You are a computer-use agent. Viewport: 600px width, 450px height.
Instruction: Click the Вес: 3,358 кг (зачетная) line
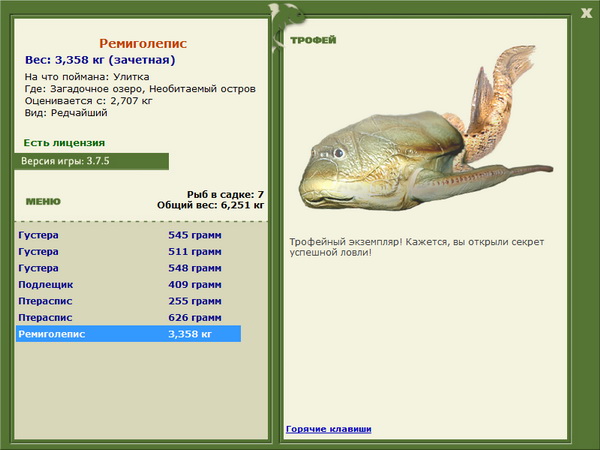click(x=100, y=60)
